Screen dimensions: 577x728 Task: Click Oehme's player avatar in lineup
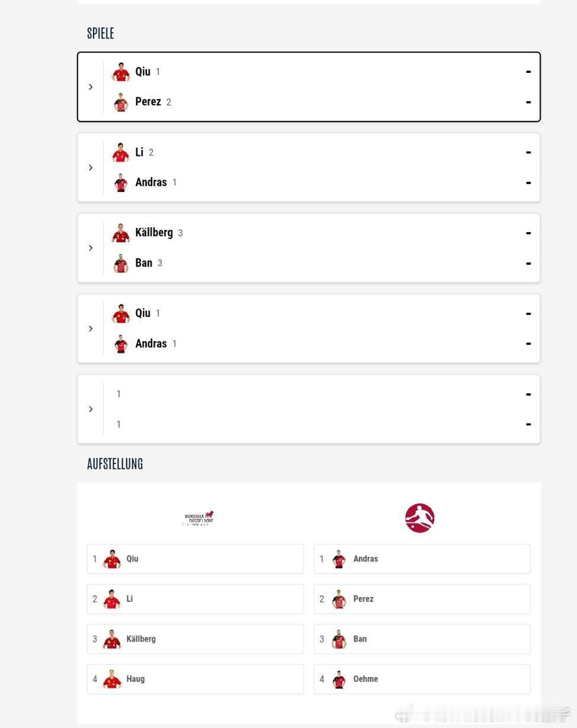click(x=339, y=679)
